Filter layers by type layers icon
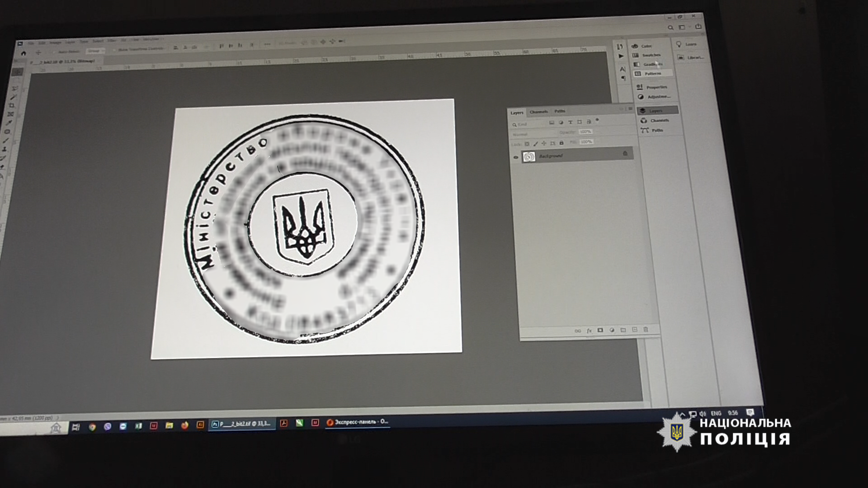Image resolution: width=868 pixels, height=488 pixels. coord(570,122)
